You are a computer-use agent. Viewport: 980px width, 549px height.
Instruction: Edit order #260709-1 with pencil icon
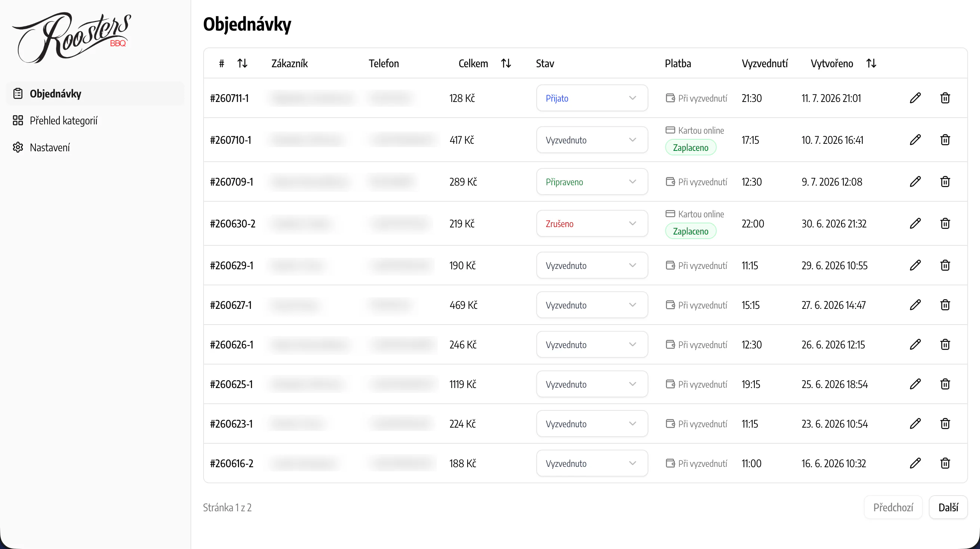pos(915,182)
